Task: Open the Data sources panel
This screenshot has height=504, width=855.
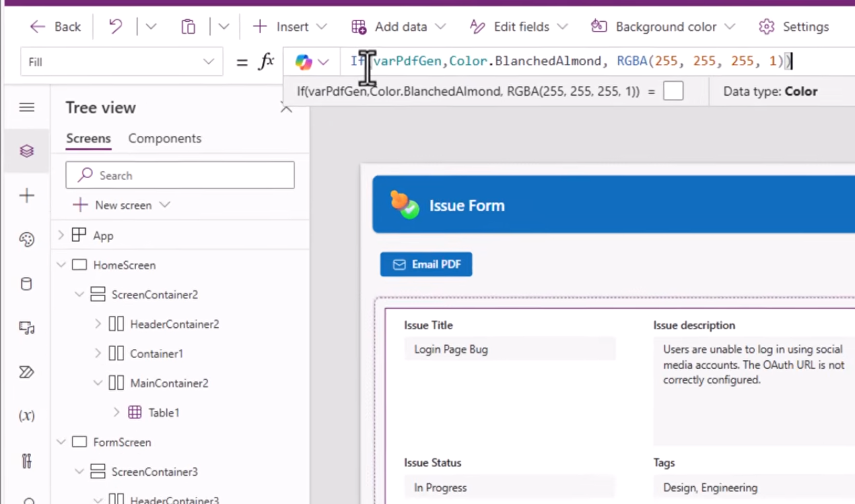Action: click(x=26, y=284)
